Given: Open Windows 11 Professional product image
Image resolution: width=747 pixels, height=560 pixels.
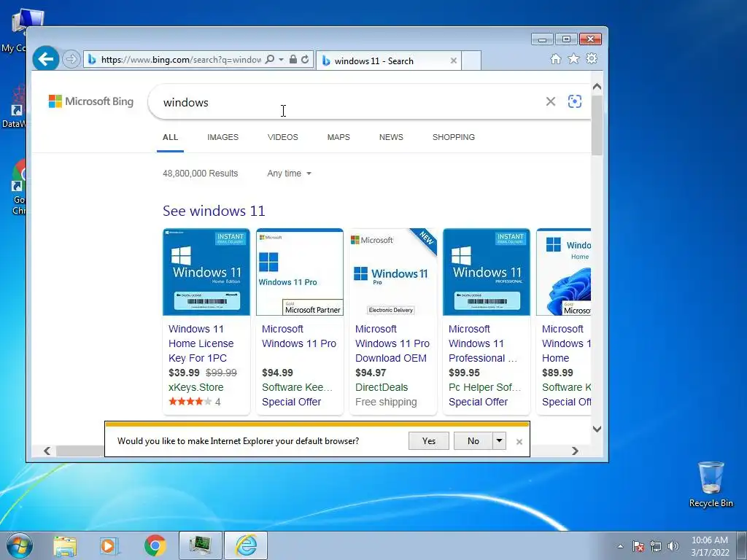Looking at the screenshot, I should coord(487,272).
